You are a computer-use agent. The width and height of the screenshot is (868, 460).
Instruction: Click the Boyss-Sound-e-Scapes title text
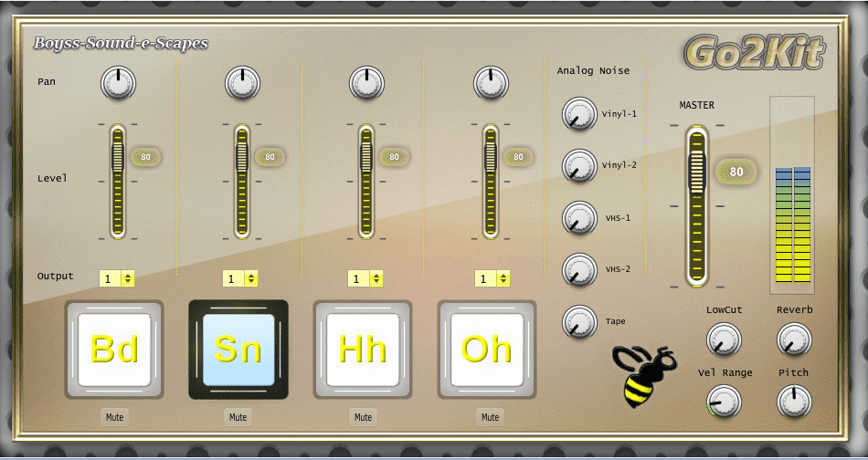pyautogui.click(x=121, y=43)
